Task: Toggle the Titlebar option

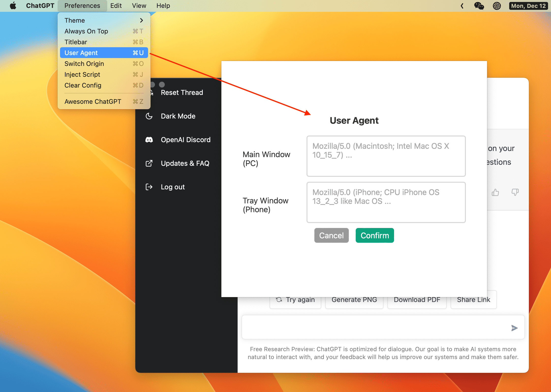Action: [76, 42]
